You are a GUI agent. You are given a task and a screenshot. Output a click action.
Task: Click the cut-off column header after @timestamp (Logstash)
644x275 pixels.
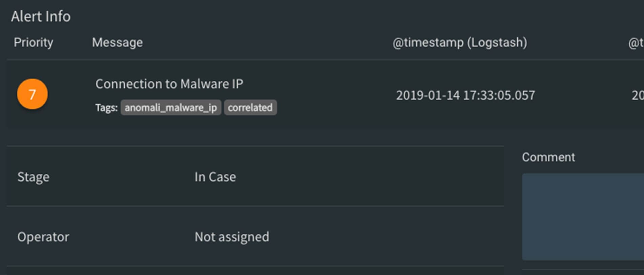pyautogui.click(x=636, y=43)
